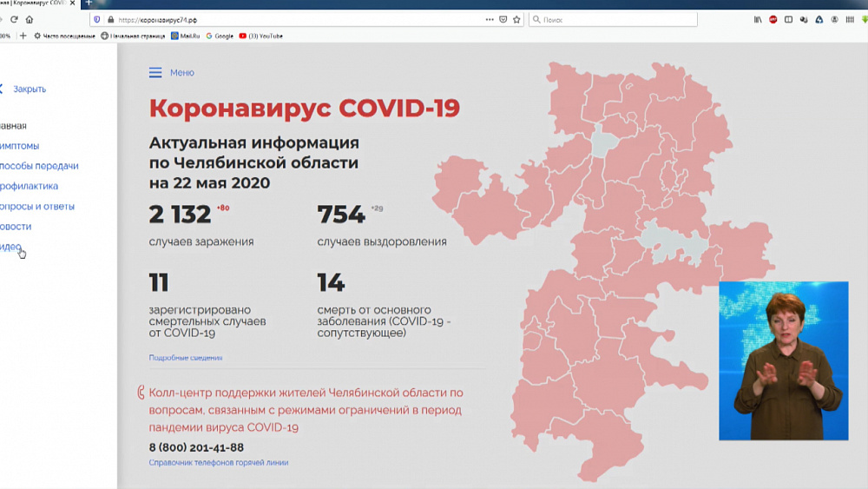Click the address bar URL
This screenshot has height=489, width=868.
[x=157, y=20]
